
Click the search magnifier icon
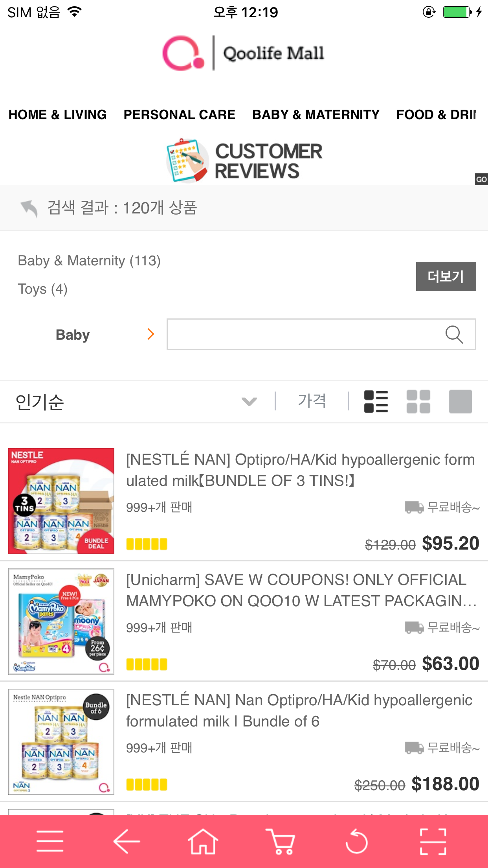click(454, 335)
